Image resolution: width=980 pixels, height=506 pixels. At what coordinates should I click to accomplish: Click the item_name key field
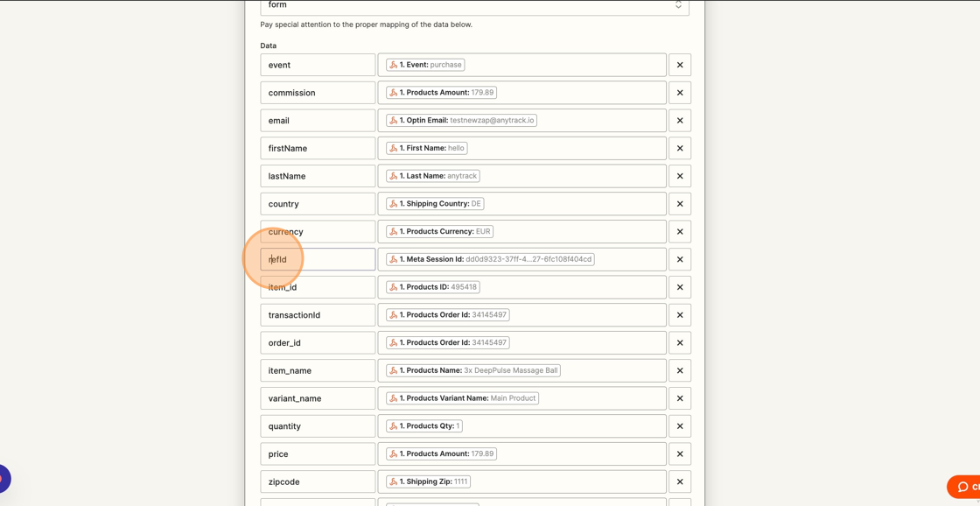(318, 370)
